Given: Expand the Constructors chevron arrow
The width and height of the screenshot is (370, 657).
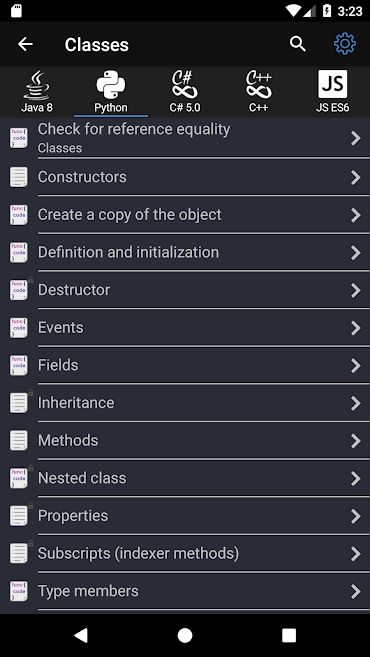Looking at the screenshot, I should tap(355, 177).
